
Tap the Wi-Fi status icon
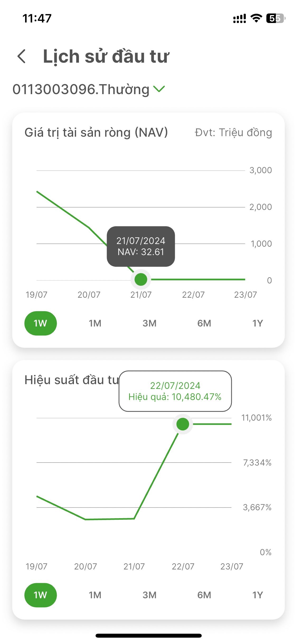pos(256,18)
